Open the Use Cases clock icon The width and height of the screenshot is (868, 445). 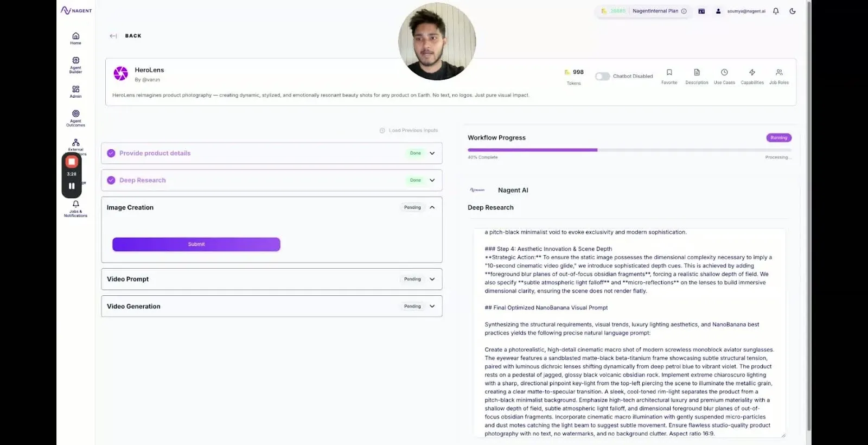click(724, 72)
